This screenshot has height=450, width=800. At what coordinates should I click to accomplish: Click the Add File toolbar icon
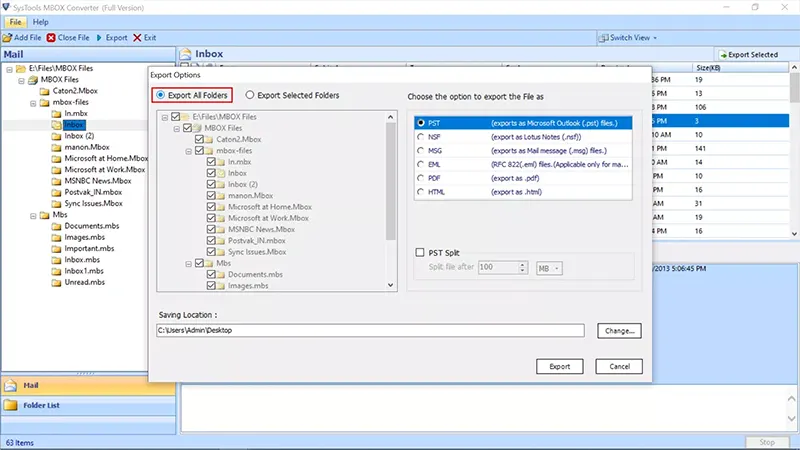tap(7, 38)
